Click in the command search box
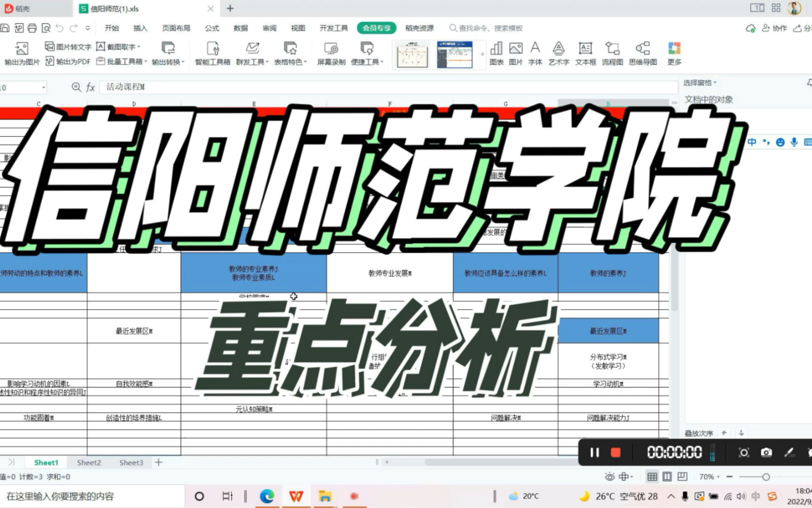Image resolution: width=812 pixels, height=508 pixels. tap(486, 28)
